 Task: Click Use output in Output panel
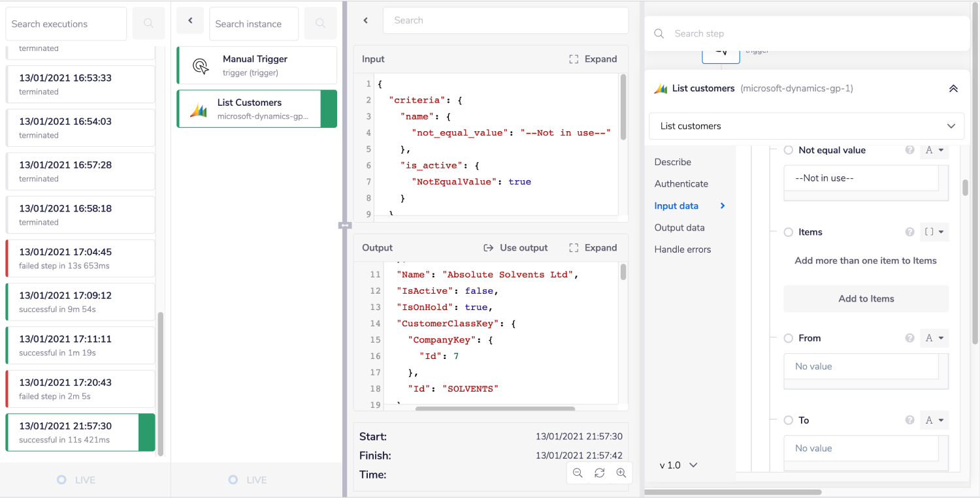pos(516,248)
